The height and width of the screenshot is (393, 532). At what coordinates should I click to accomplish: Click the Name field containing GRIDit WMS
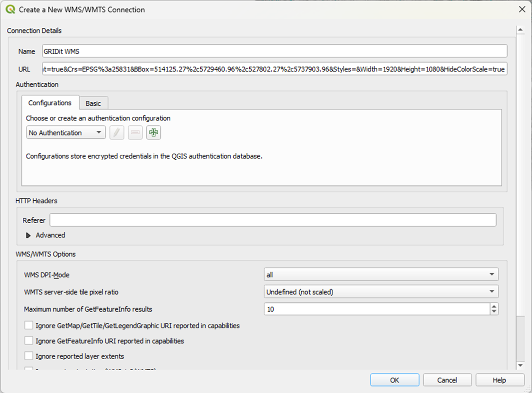click(x=275, y=51)
